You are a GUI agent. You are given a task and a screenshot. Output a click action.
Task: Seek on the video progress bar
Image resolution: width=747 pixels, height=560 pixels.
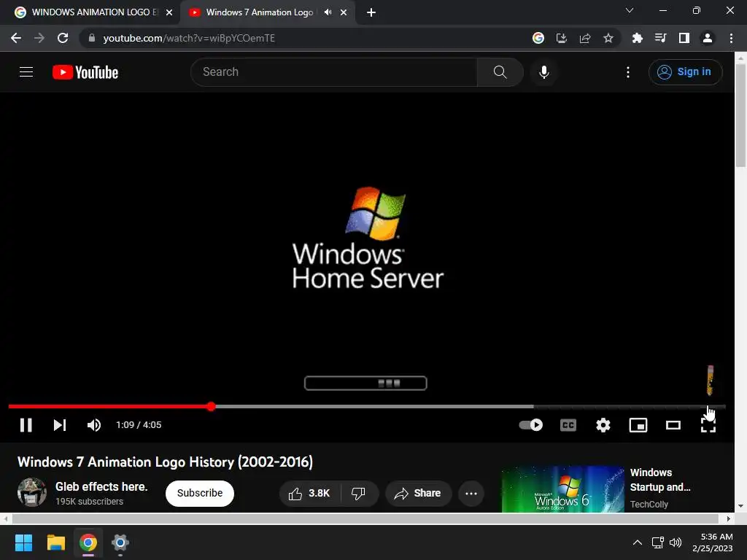coord(367,406)
